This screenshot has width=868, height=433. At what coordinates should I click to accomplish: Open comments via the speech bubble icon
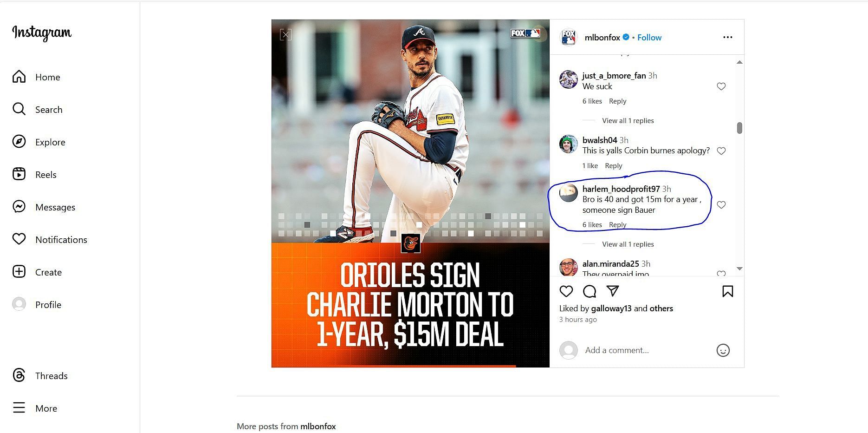589,291
